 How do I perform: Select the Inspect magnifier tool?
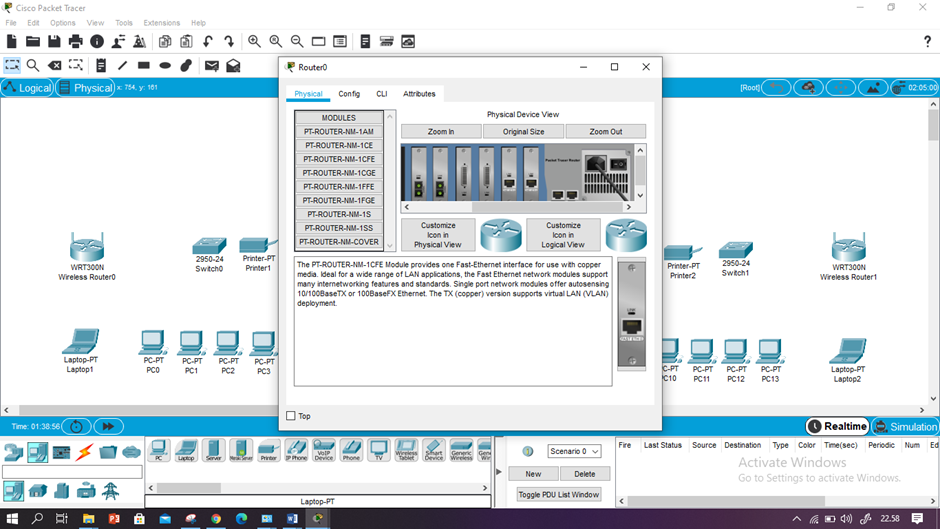click(33, 65)
